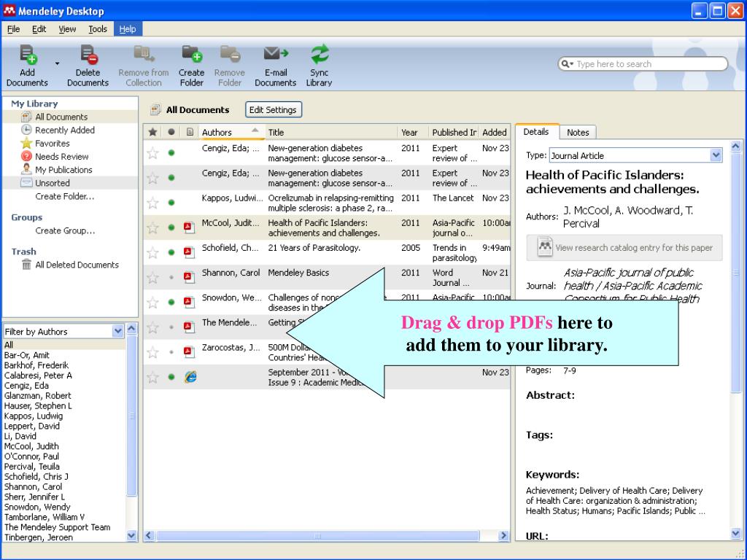Toggle the read status dot for the McCool row
This screenshot has height=560, width=747.
171,227
